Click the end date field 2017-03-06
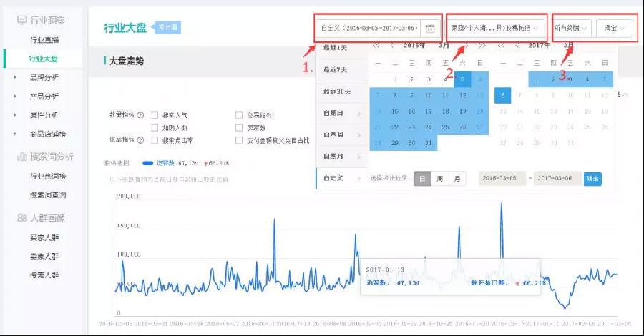 coord(557,179)
